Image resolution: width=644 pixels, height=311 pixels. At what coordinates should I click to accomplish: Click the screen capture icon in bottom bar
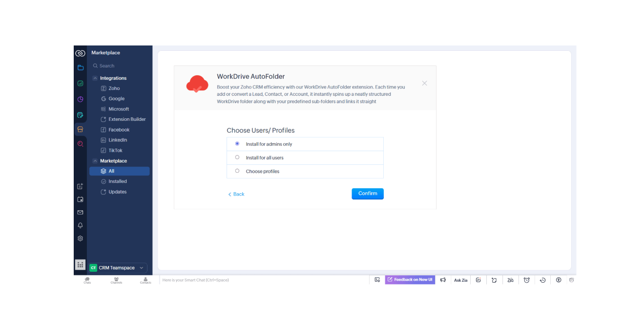377,280
